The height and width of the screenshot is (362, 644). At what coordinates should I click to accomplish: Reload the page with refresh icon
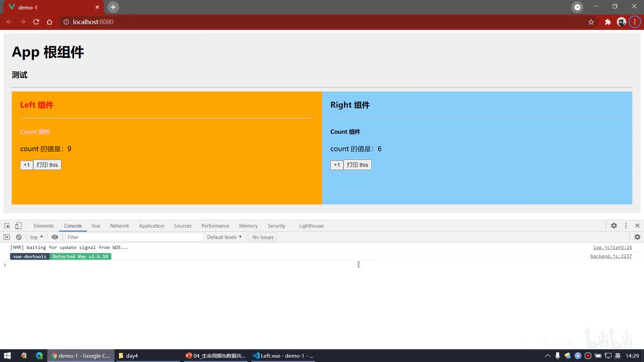tap(36, 22)
